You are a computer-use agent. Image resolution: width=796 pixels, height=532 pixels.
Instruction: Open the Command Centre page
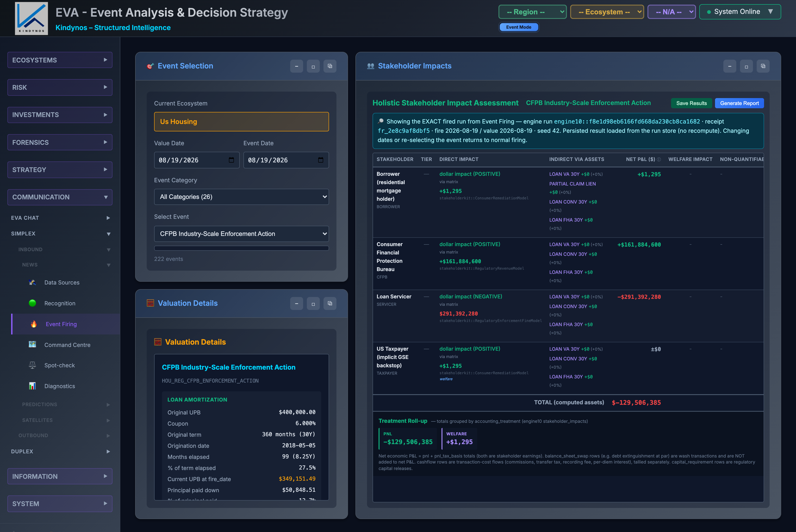tap(67, 345)
